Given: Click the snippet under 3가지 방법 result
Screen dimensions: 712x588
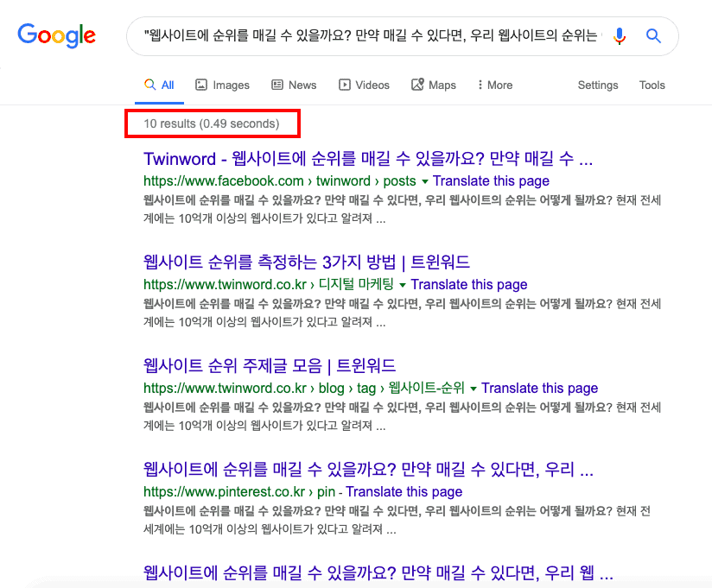Looking at the screenshot, I should 403,313.
